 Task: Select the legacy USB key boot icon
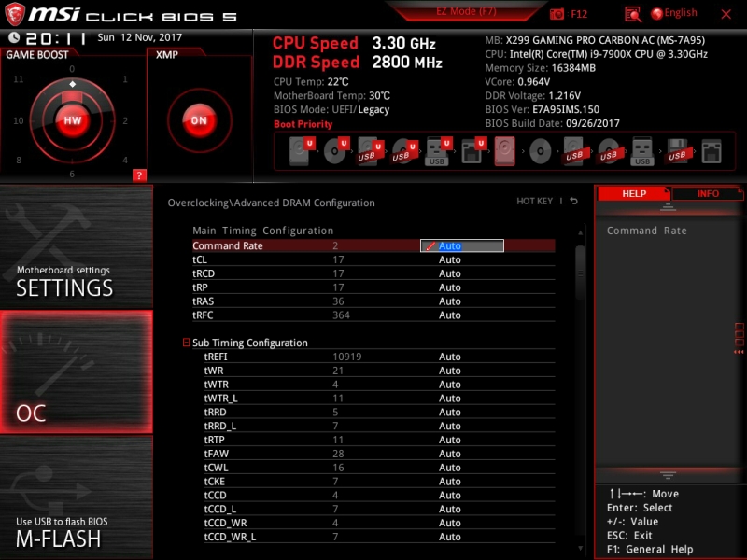642,151
